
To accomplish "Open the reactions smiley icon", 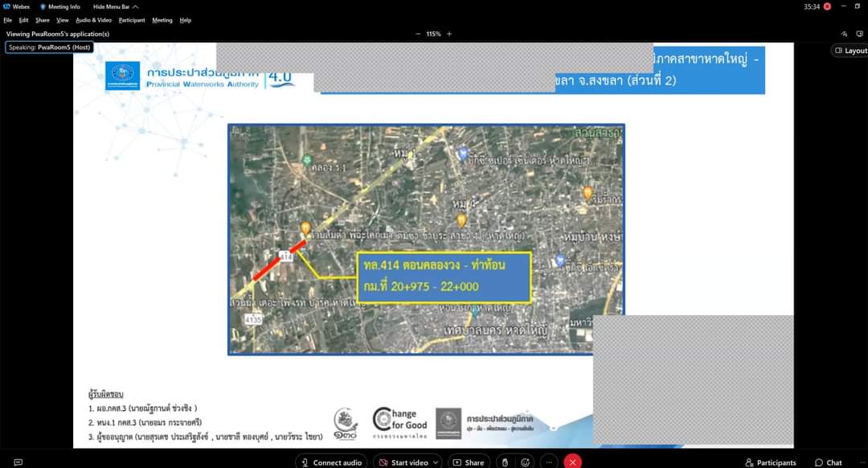I will coord(526,462).
